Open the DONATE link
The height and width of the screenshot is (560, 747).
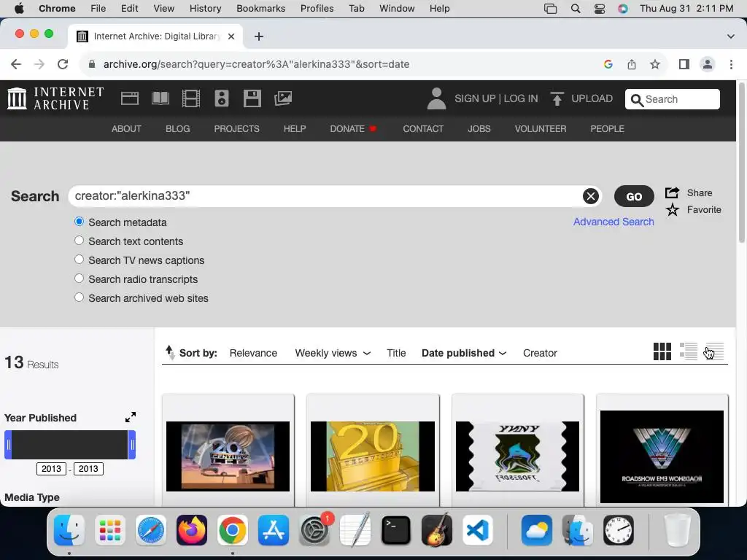click(x=353, y=128)
